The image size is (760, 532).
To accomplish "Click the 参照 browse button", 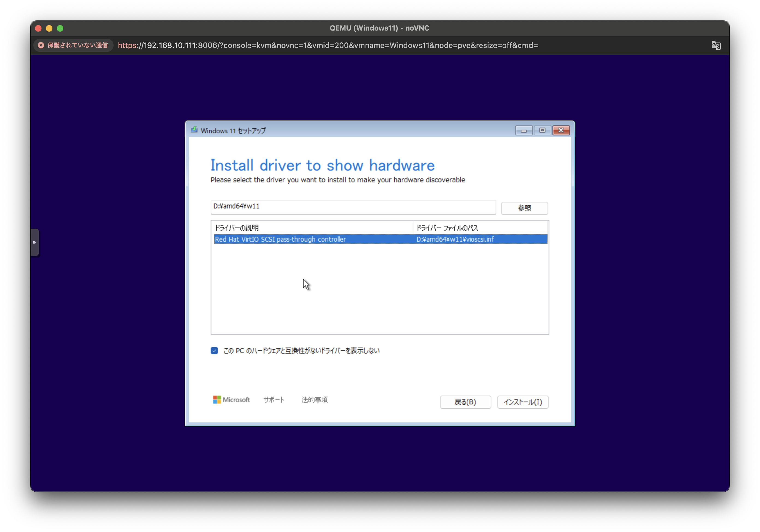I will tap(524, 208).
